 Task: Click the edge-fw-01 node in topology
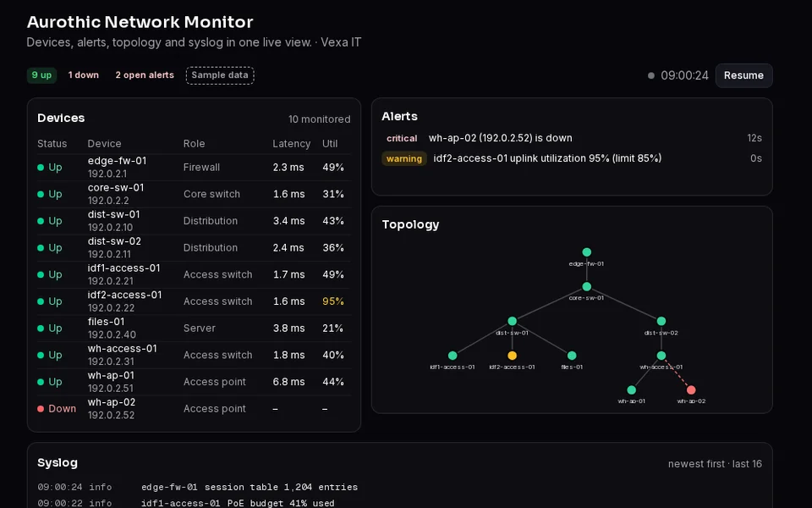coord(587,252)
